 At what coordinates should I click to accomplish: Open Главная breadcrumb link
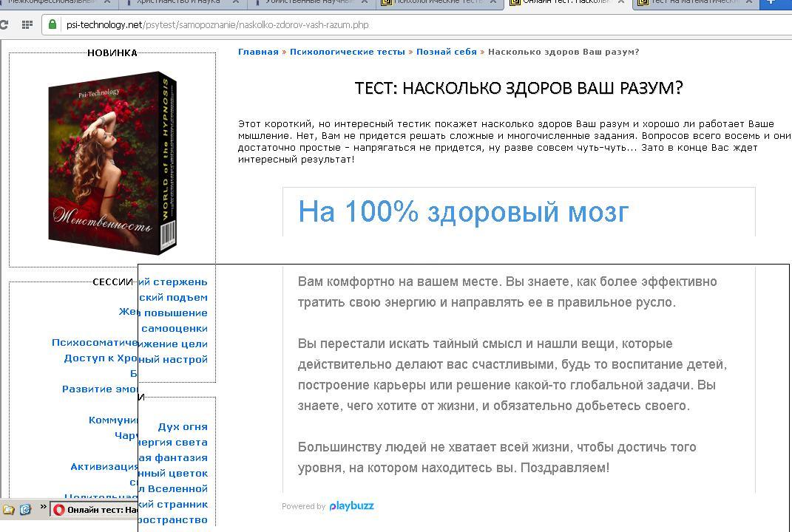pos(258,52)
